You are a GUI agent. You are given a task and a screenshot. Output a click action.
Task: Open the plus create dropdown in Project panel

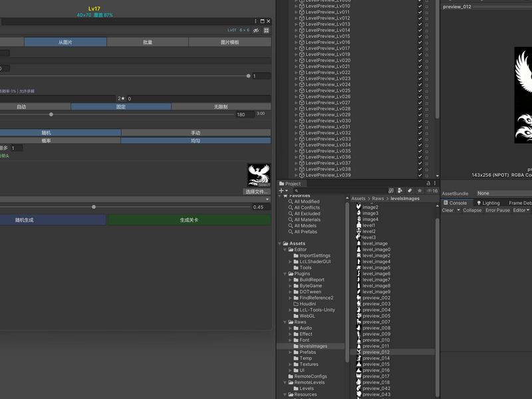click(283, 191)
